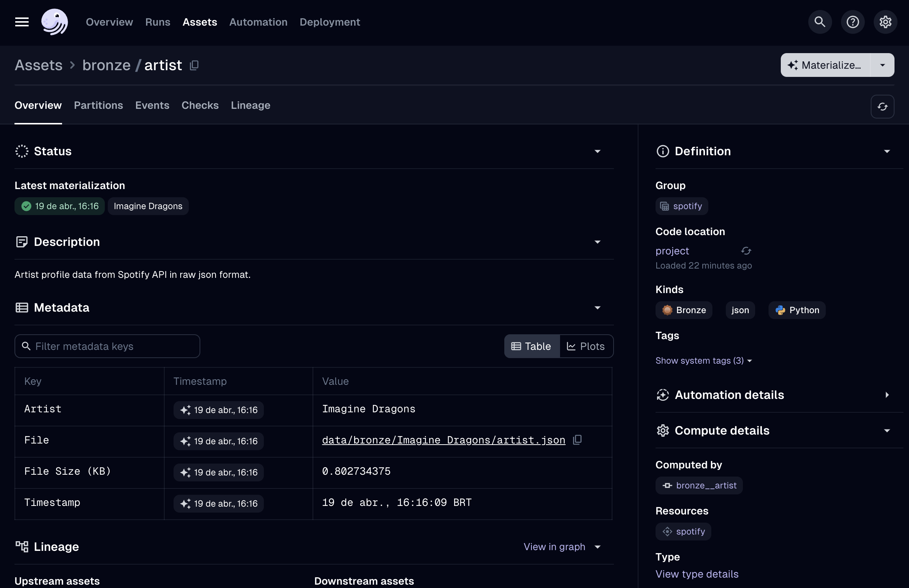The height and width of the screenshot is (588, 909).
Task: Click the Definition info icon
Action: [x=663, y=151]
